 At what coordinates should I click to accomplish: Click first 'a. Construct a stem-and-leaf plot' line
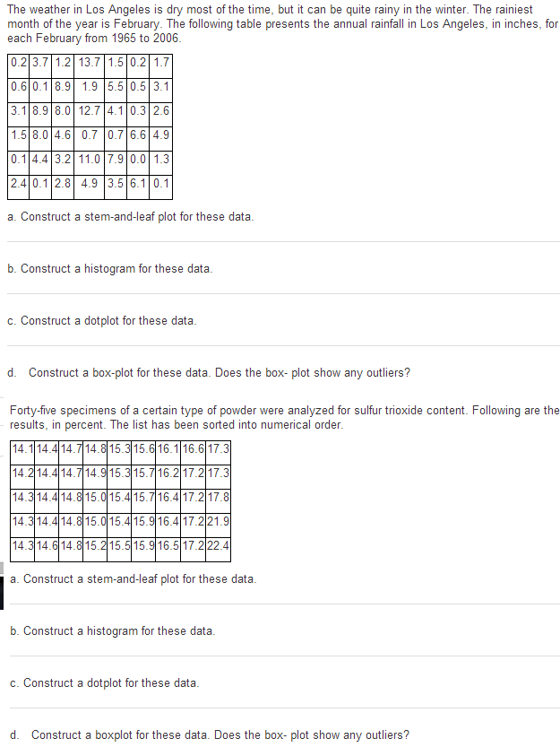pyautogui.click(x=131, y=216)
